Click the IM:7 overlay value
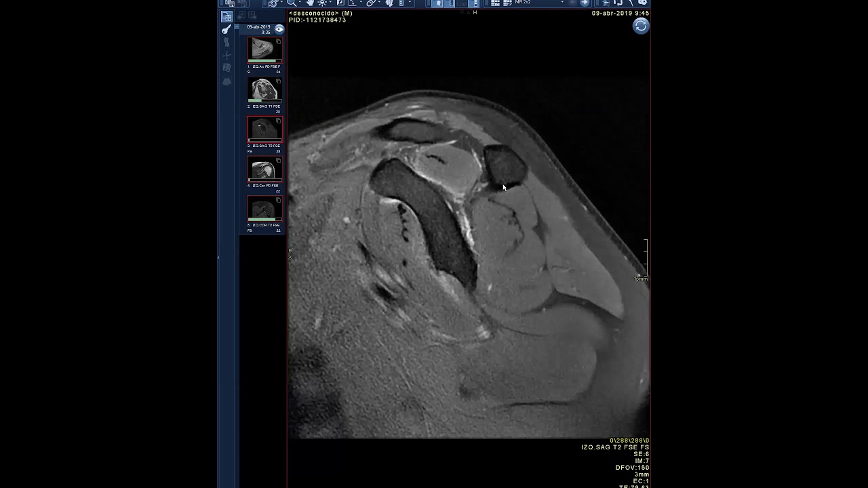868x488 pixels. (642, 461)
